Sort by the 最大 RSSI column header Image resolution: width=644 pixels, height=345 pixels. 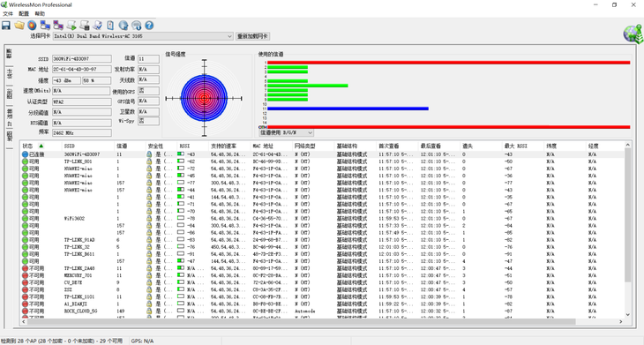coord(524,146)
